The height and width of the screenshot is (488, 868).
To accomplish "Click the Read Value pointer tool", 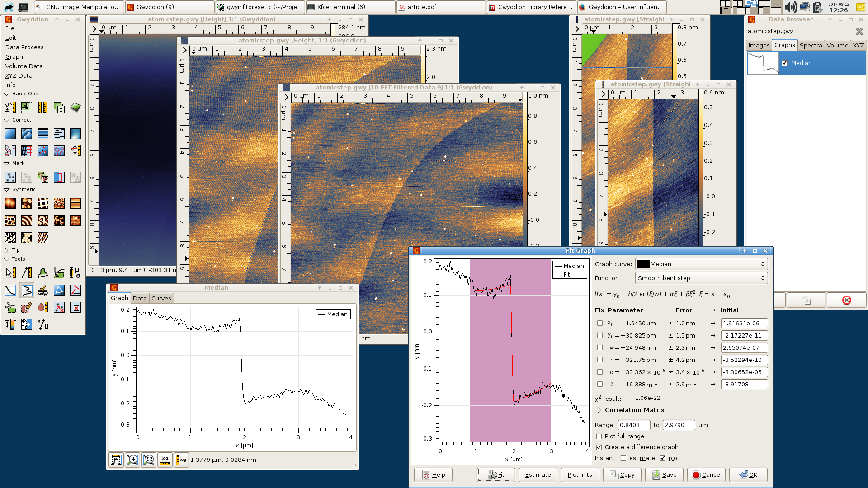I will point(10,273).
